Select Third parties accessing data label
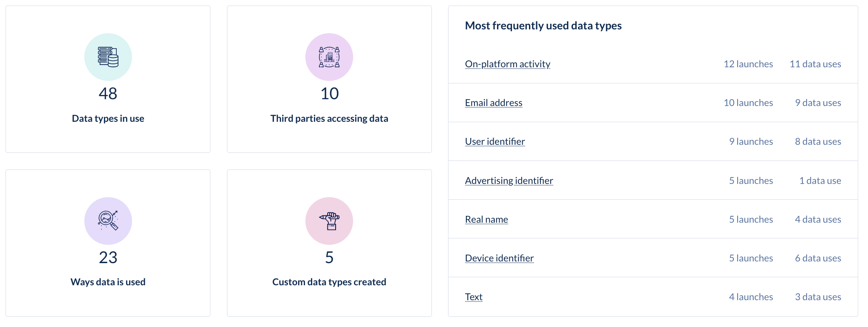The height and width of the screenshot is (327, 868). point(329,118)
